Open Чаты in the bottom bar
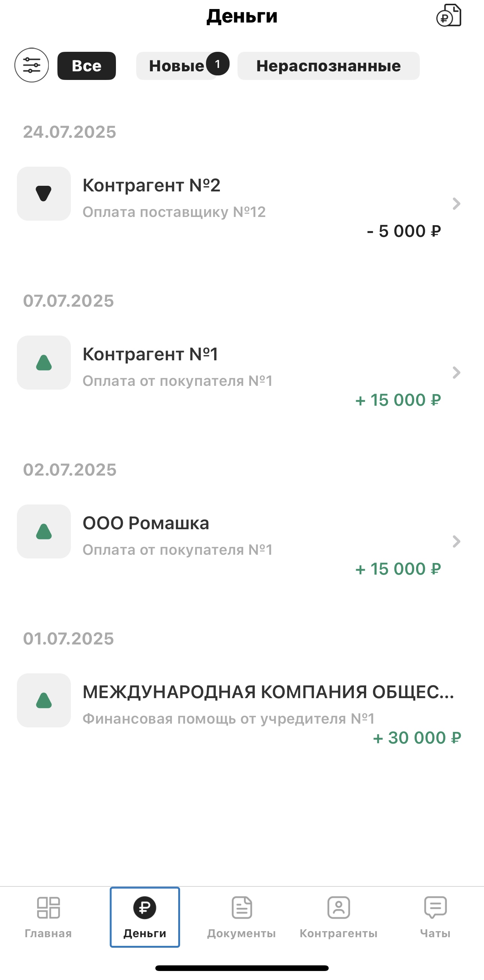Image resolution: width=484 pixels, height=980 pixels. click(435, 917)
